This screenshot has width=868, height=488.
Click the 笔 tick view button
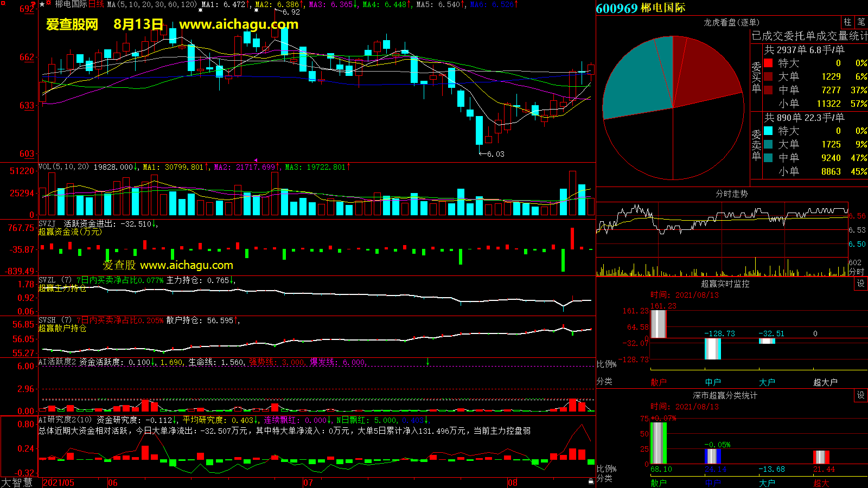(x=861, y=22)
